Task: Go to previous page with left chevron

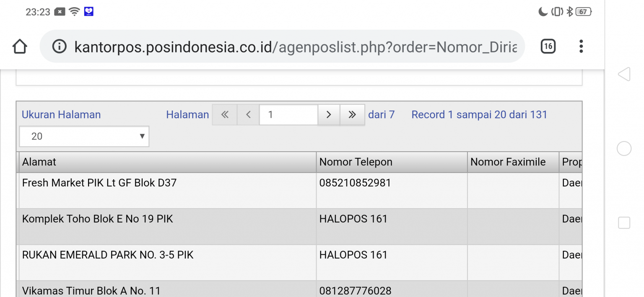Action: click(248, 114)
